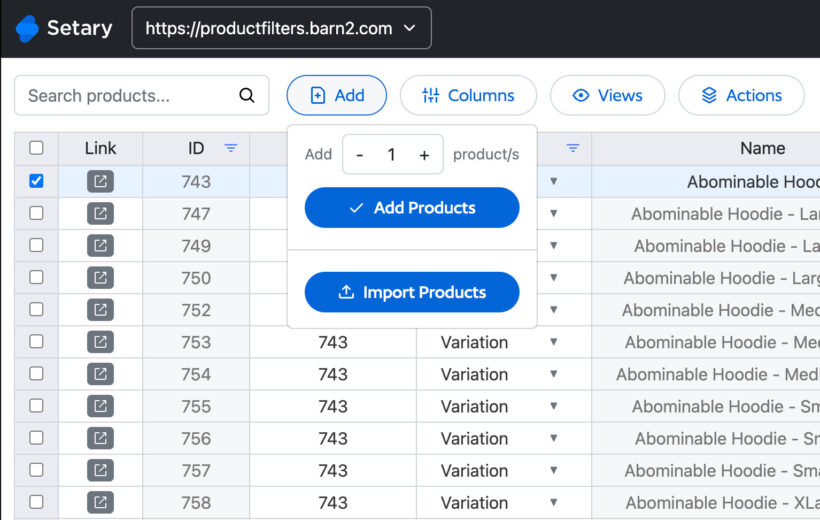Open external link for product 753
The width and height of the screenshot is (820, 520).
pos(100,342)
